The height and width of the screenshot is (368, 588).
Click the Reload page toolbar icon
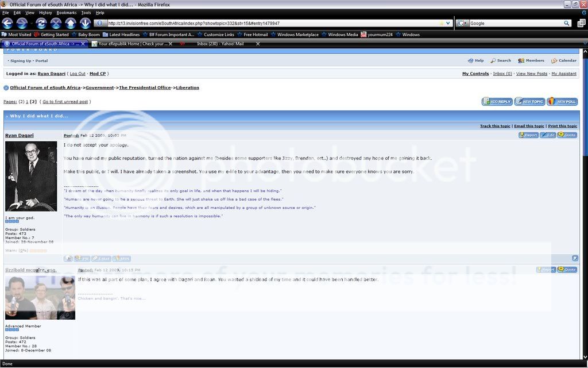(41, 23)
